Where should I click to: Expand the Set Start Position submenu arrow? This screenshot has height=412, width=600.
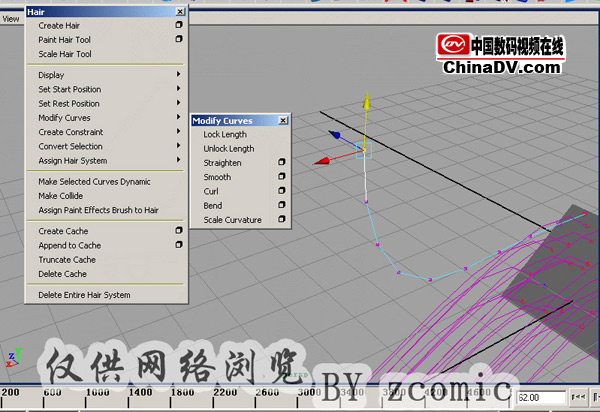[178, 88]
